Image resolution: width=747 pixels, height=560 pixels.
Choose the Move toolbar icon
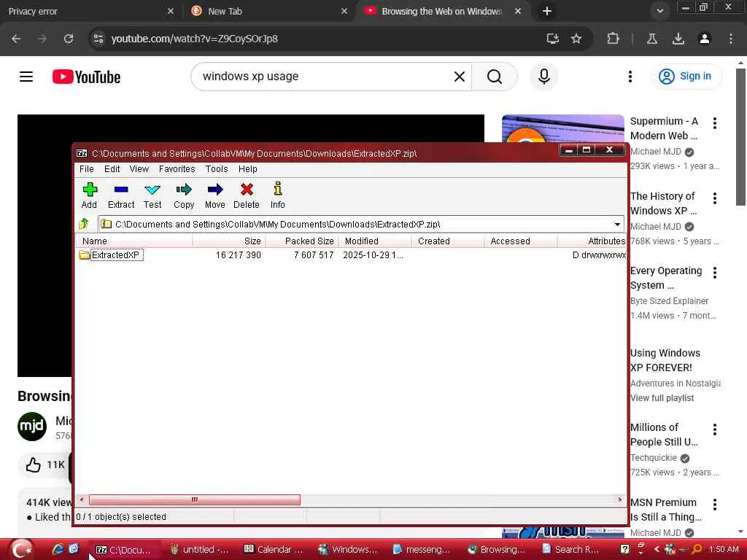pos(215,195)
